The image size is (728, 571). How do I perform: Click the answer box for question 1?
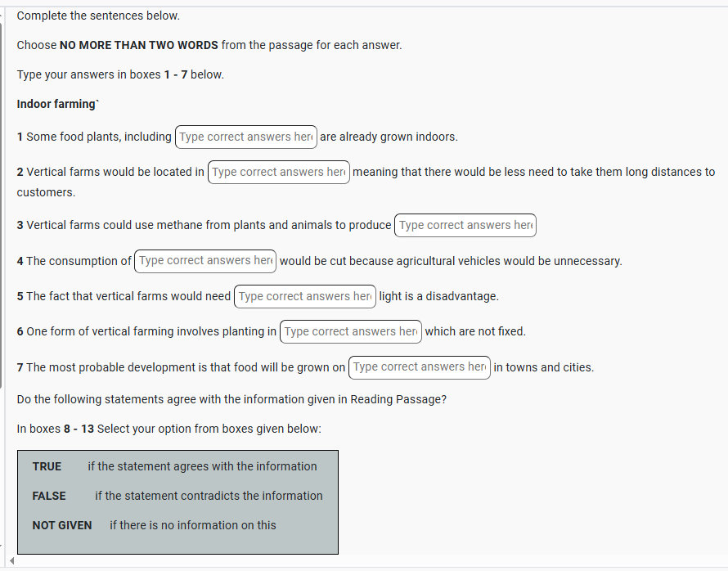pyautogui.click(x=246, y=137)
